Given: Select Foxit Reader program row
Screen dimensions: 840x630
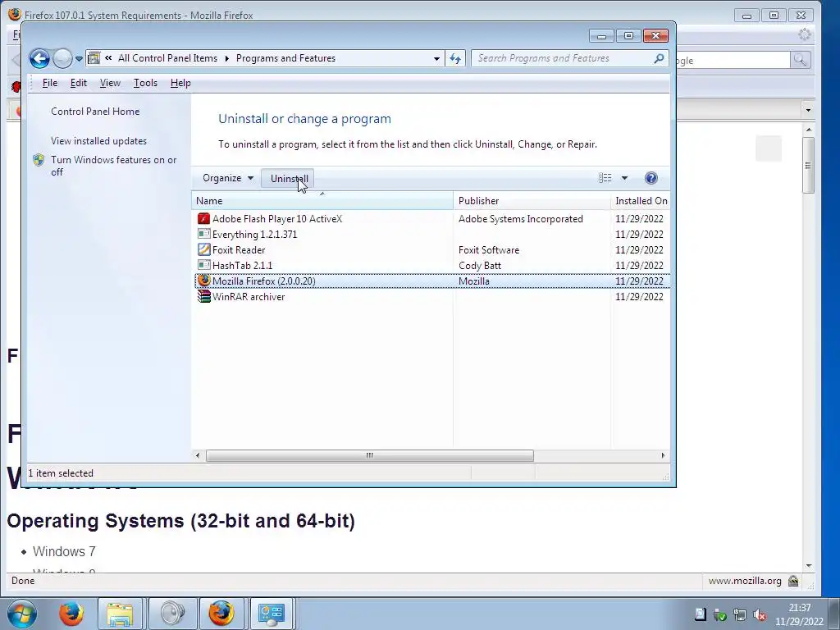Looking at the screenshot, I should [431, 249].
